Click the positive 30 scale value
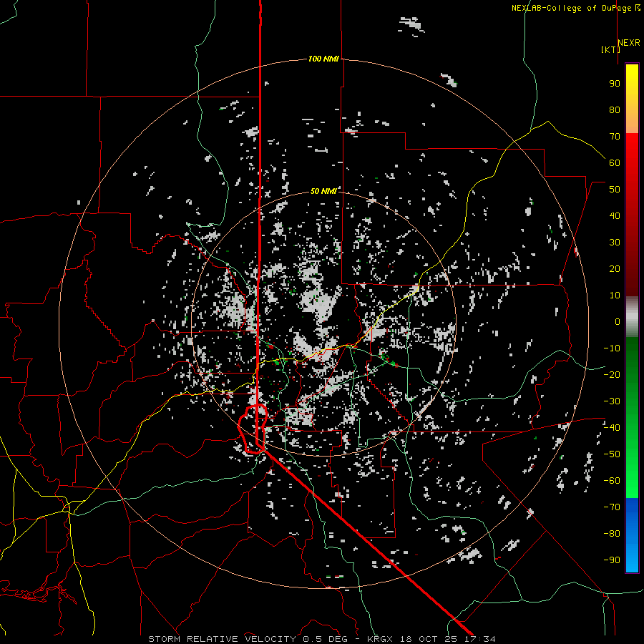The width and height of the screenshot is (644, 644). pos(615,243)
